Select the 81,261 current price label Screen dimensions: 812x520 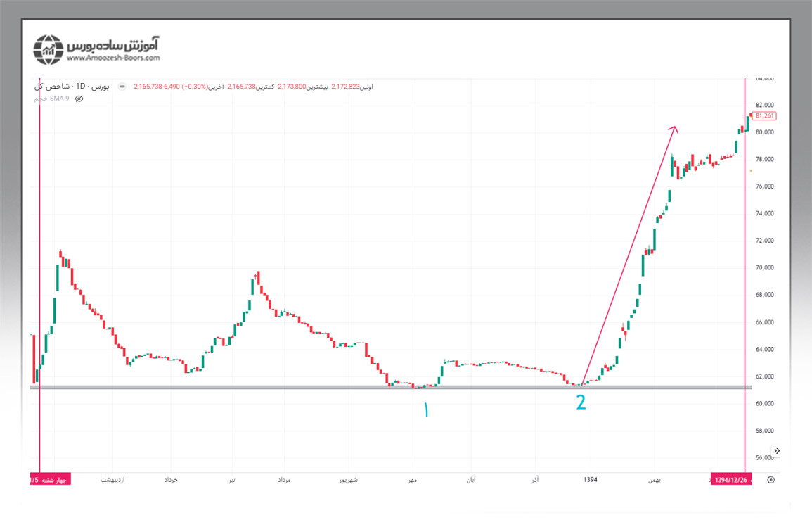pos(765,115)
